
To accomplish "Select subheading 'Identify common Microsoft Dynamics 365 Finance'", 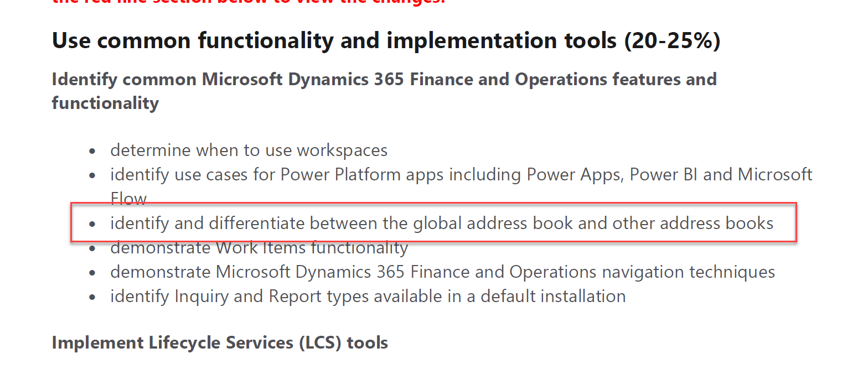I will click(x=384, y=91).
